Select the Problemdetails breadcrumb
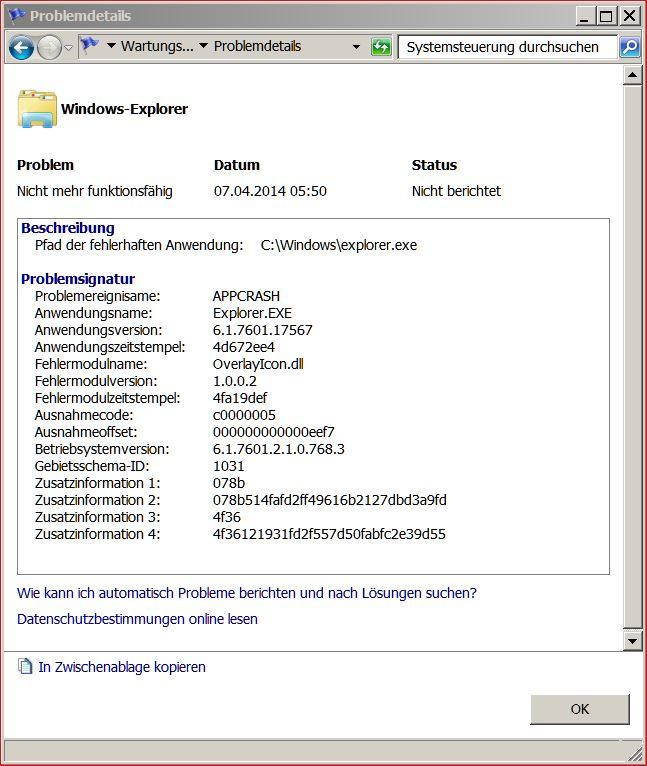 [258, 46]
